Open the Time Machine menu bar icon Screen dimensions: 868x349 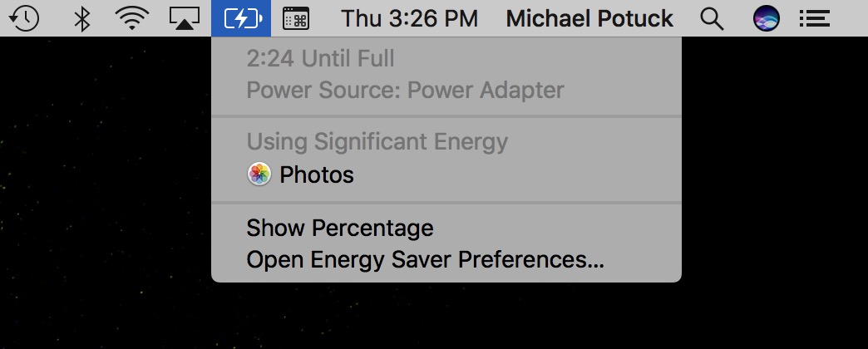click(26, 18)
